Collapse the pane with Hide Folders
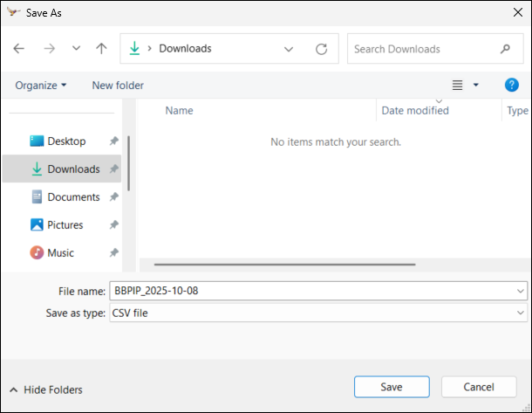The height and width of the screenshot is (413, 532). [45, 389]
